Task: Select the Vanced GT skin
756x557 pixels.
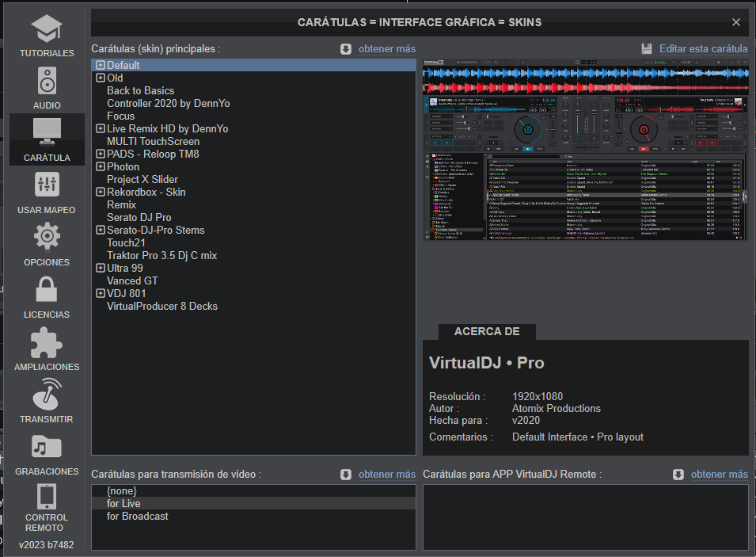Action: pos(253,281)
